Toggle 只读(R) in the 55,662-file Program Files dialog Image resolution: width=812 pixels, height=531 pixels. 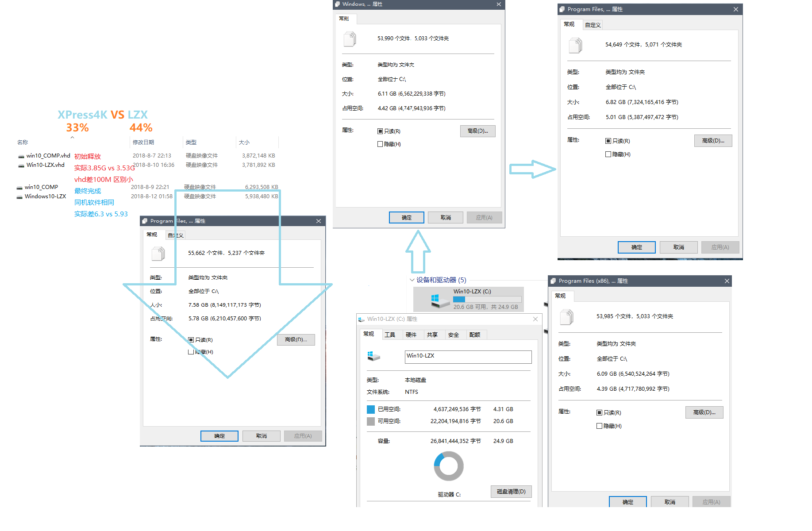[x=191, y=340]
